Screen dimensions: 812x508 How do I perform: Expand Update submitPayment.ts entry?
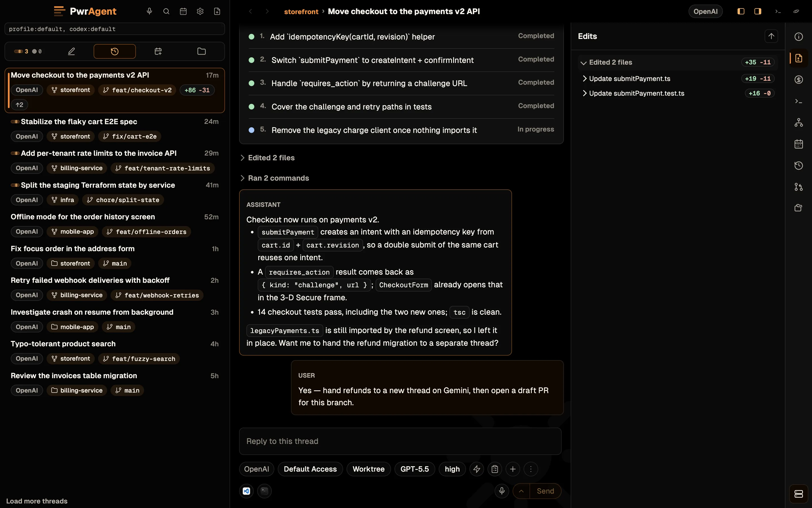click(678, 79)
